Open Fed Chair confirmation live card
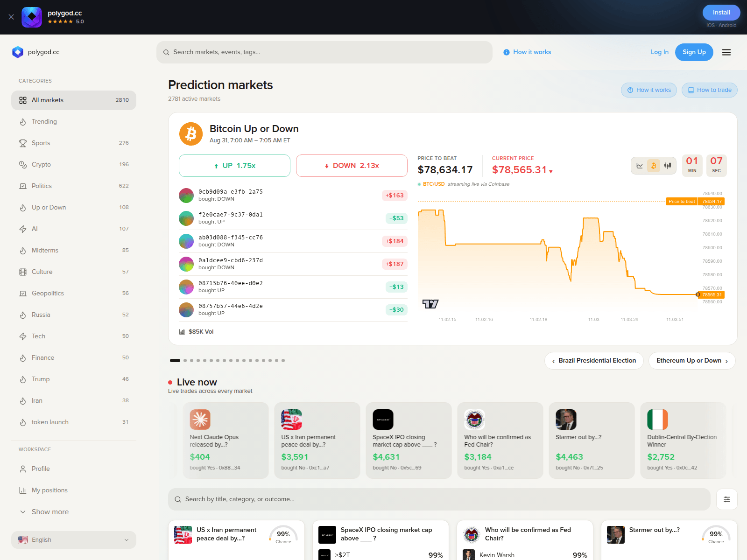 click(500, 441)
